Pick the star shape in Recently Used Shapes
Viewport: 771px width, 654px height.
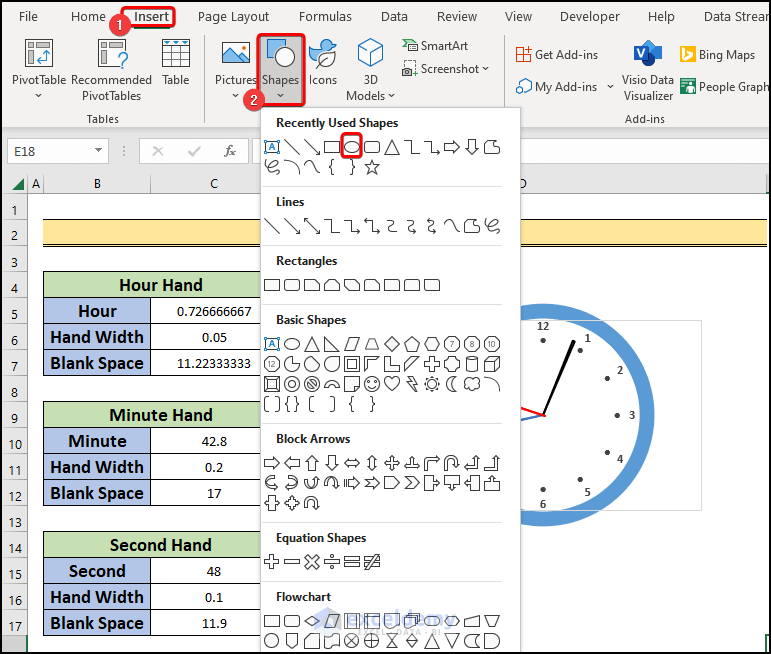pos(372,167)
